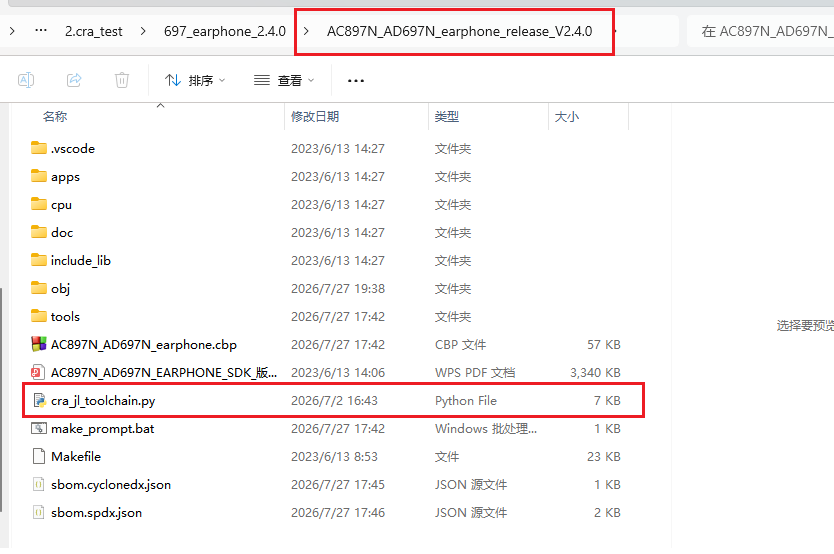Click the rename icon in toolbar
834x554 pixels.
[26, 80]
